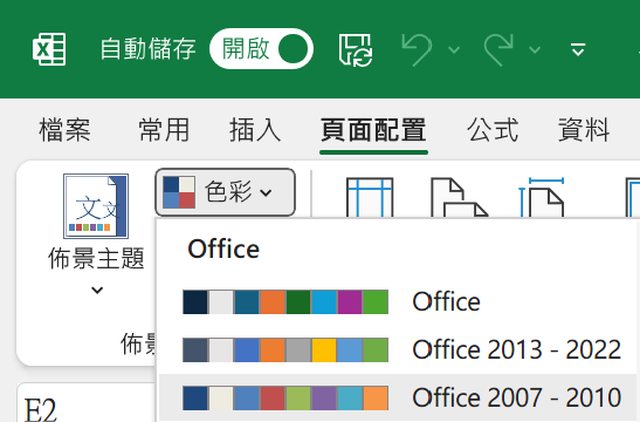Open the Redo history dropdown arrow
Screen dimensions: 640x422
coord(535,49)
